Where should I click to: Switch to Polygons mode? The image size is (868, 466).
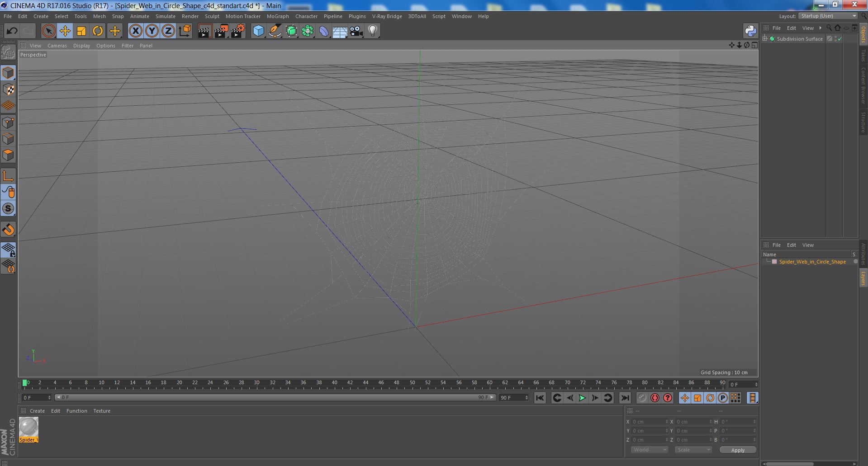click(x=9, y=155)
